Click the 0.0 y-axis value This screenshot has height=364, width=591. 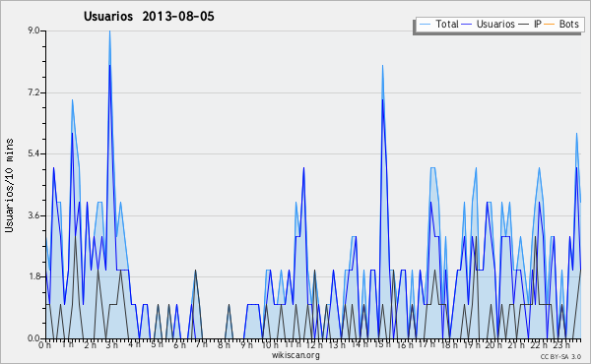(34, 338)
